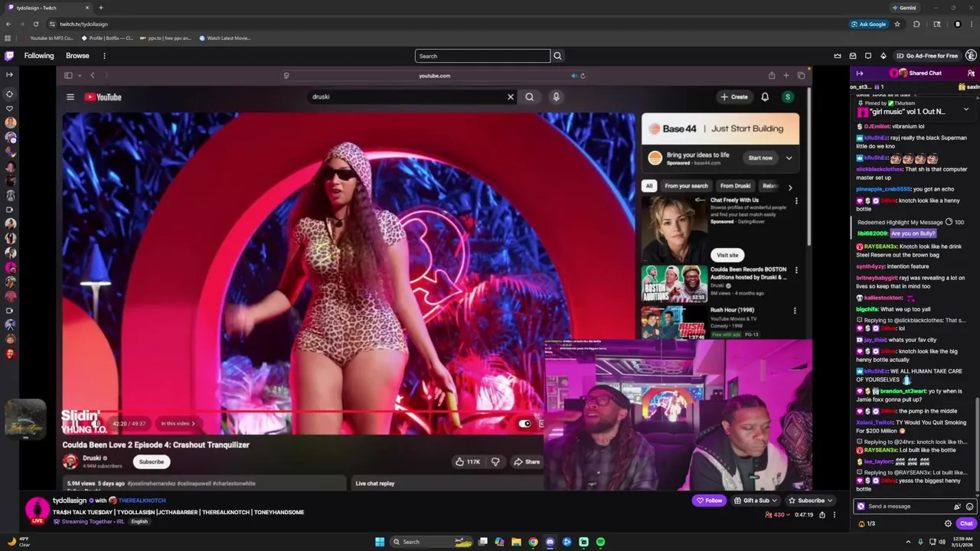Focus the Twitch search field
The width and height of the screenshot is (980, 551).
tap(482, 56)
